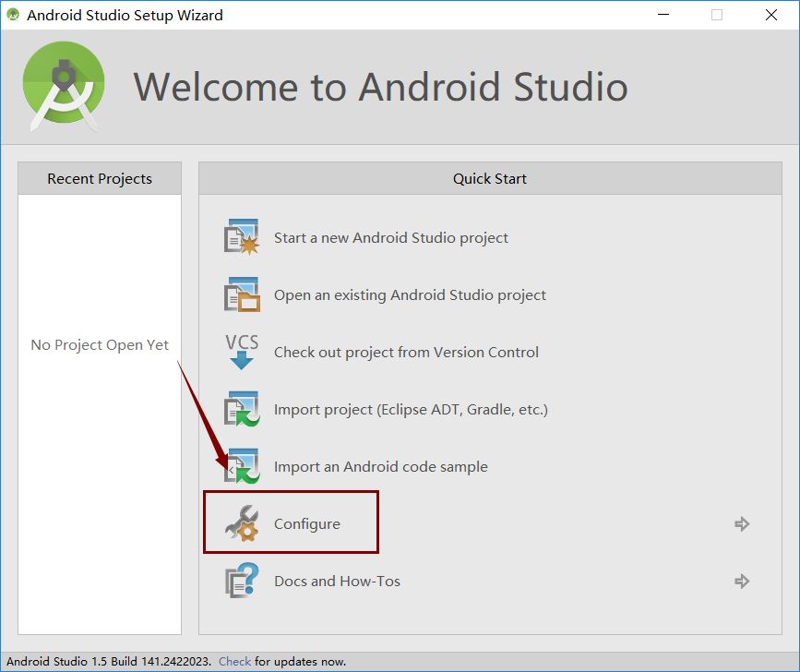Select Import project (Eclipse ADT, Gradle, etc.)
The height and width of the screenshot is (672, 800).
pos(411,409)
